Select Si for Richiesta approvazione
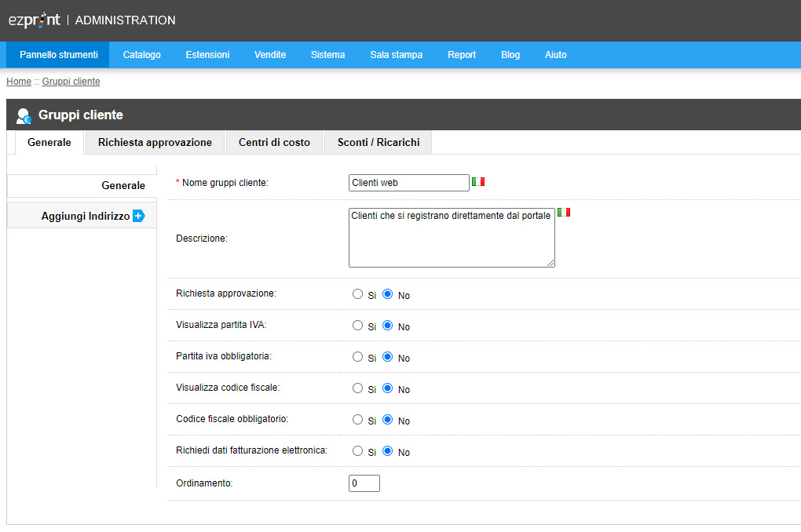Screen dimensions: 801x532 click(357, 294)
